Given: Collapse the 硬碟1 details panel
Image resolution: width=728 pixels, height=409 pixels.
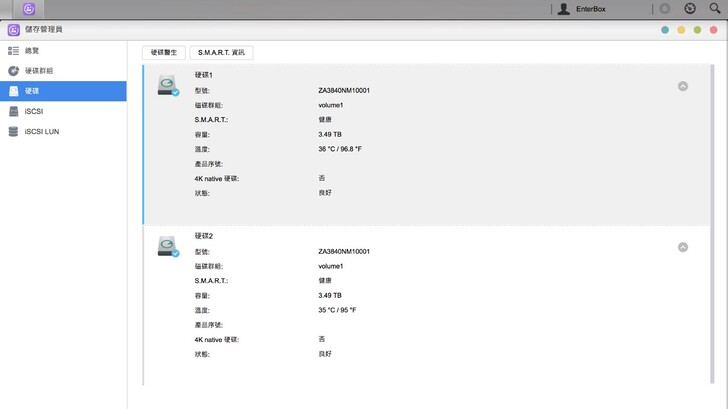Looking at the screenshot, I should pos(683,86).
